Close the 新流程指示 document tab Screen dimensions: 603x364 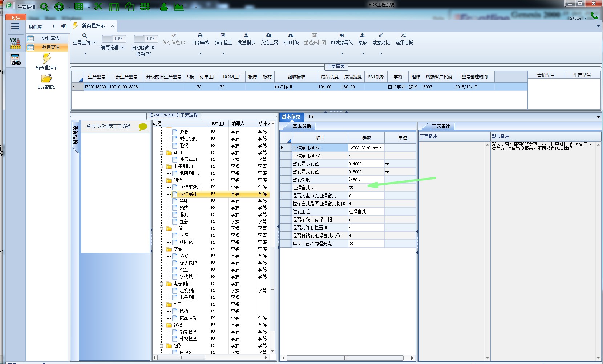click(112, 26)
